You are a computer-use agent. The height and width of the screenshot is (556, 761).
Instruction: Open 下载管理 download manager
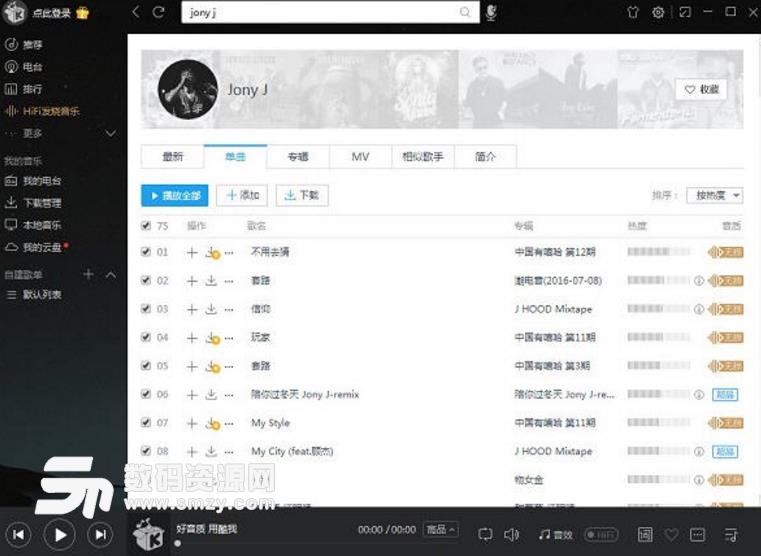[x=33, y=203]
